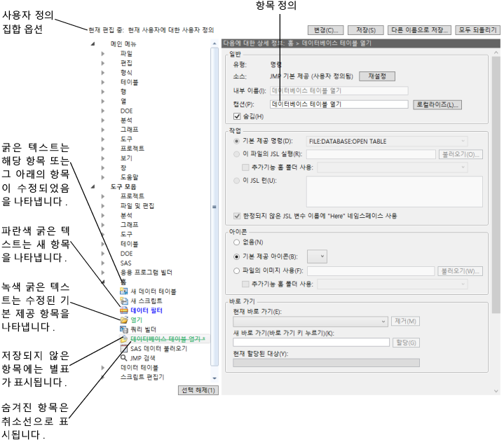
Task: Toggle 추가기능 홈 폴더 사용 under 아이콘
Action: point(245,284)
